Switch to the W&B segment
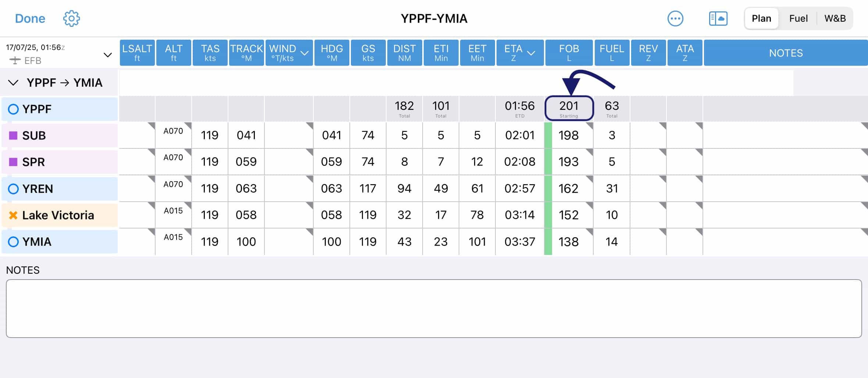This screenshot has height=378, width=868. pos(835,18)
